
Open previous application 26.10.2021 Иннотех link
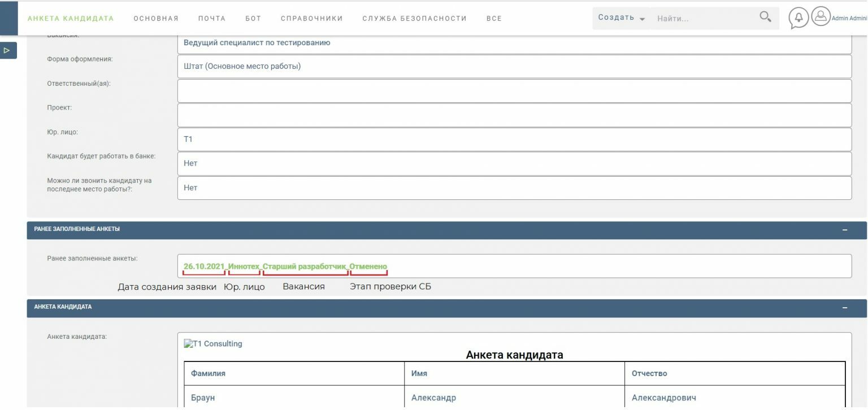pos(285,266)
